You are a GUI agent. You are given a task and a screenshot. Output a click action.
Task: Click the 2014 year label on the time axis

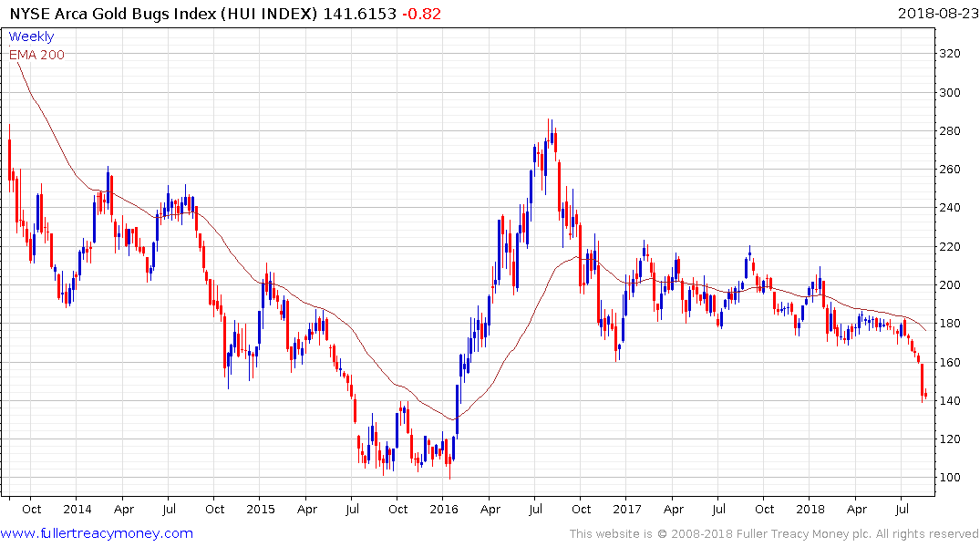pyautogui.click(x=77, y=509)
